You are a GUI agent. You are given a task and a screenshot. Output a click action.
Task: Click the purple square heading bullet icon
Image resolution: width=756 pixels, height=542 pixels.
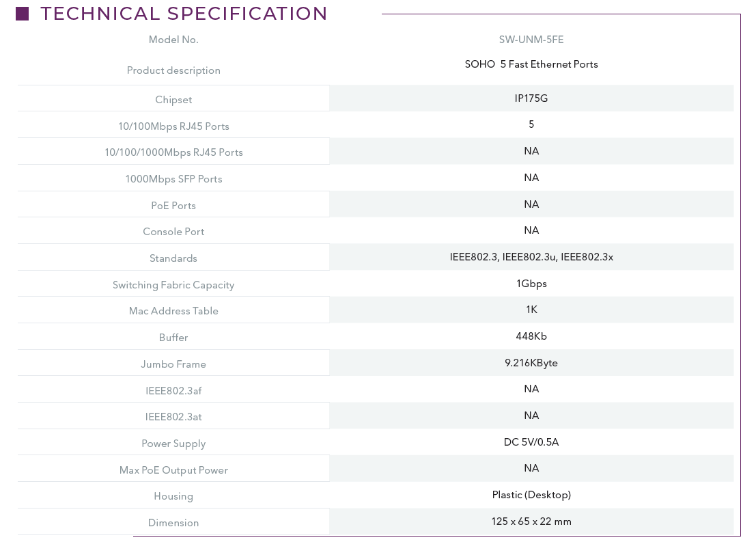(22, 14)
